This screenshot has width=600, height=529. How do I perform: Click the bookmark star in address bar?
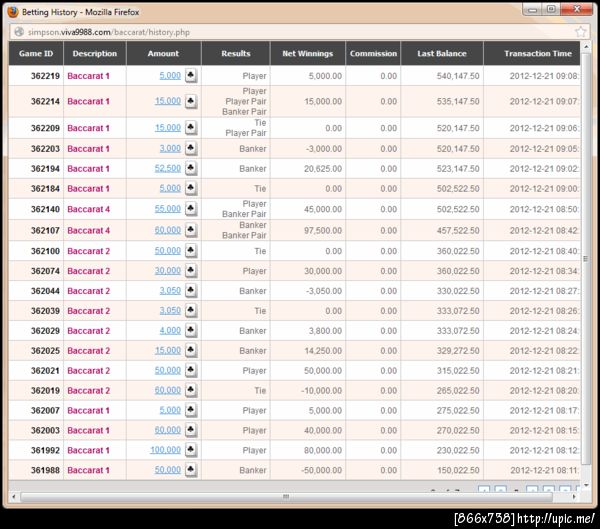pyautogui.click(x=580, y=32)
